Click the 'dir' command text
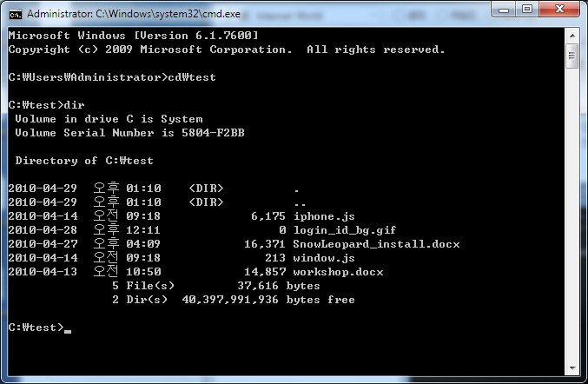 pyautogui.click(x=74, y=105)
